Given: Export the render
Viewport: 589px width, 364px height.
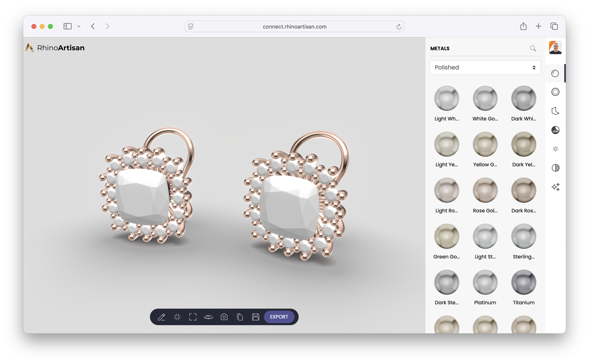Looking at the screenshot, I should point(279,317).
